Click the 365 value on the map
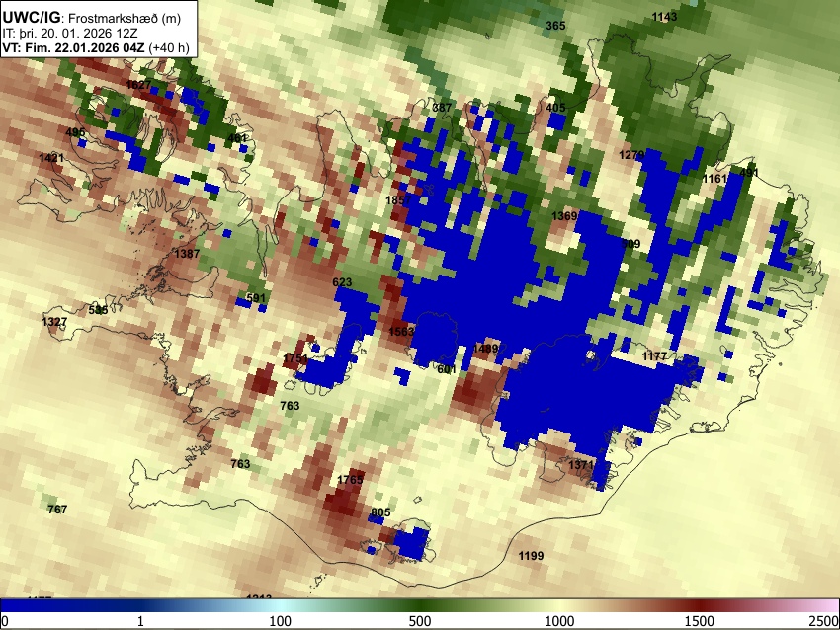Viewport: 840px width, 630px height. pyautogui.click(x=555, y=25)
